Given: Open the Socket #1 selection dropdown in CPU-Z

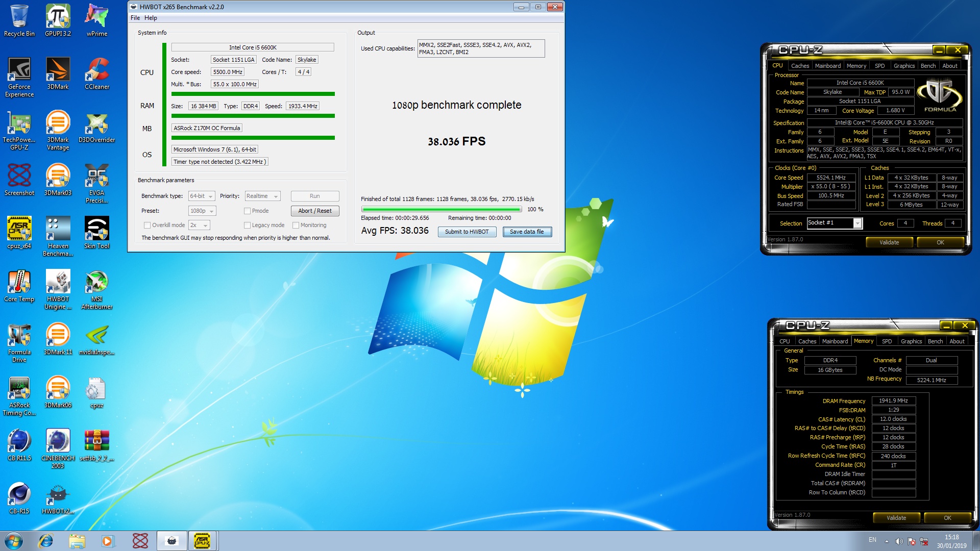Looking at the screenshot, I should point(835,223).
